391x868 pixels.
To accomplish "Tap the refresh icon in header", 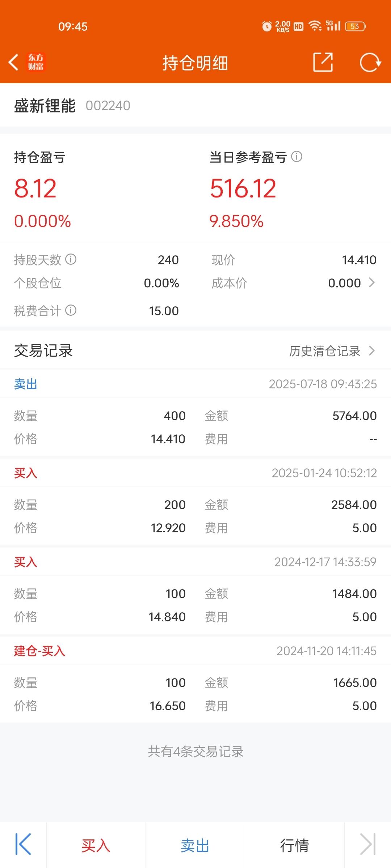I will coord(370,62).
